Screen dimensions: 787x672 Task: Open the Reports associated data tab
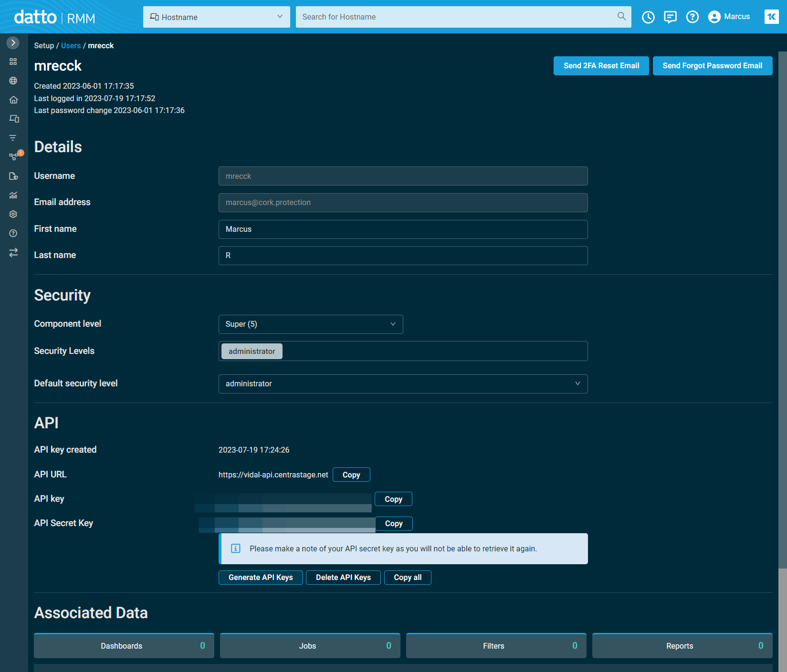pos(682,646)
